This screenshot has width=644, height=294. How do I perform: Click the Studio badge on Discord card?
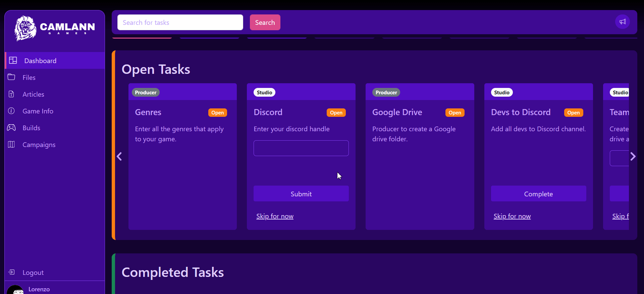pos(264,92)
